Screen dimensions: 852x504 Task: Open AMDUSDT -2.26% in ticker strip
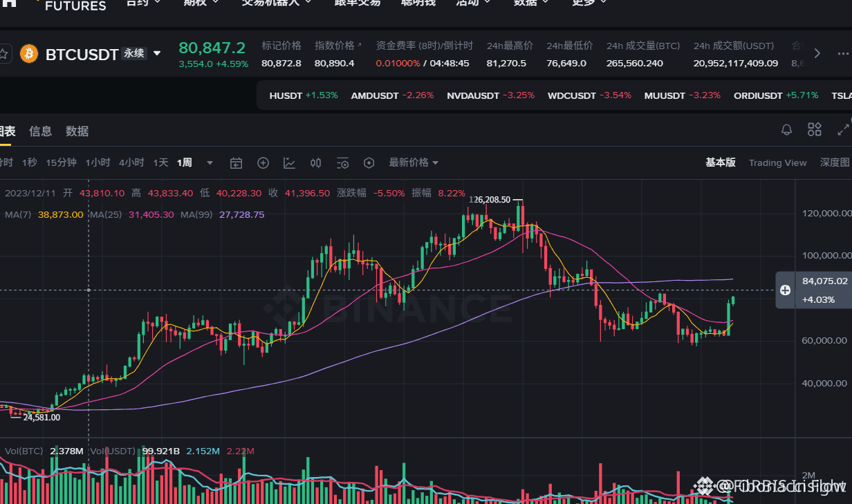[392, 95]
